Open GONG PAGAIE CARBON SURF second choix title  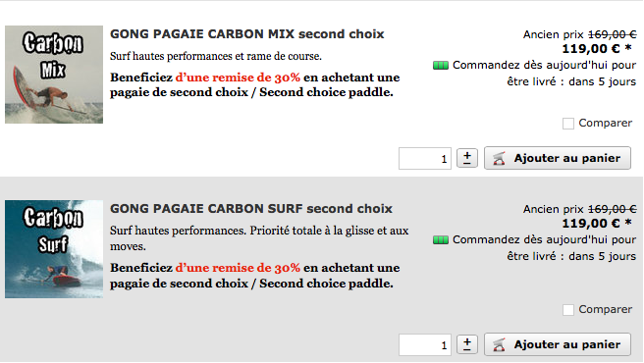(251, 209)
